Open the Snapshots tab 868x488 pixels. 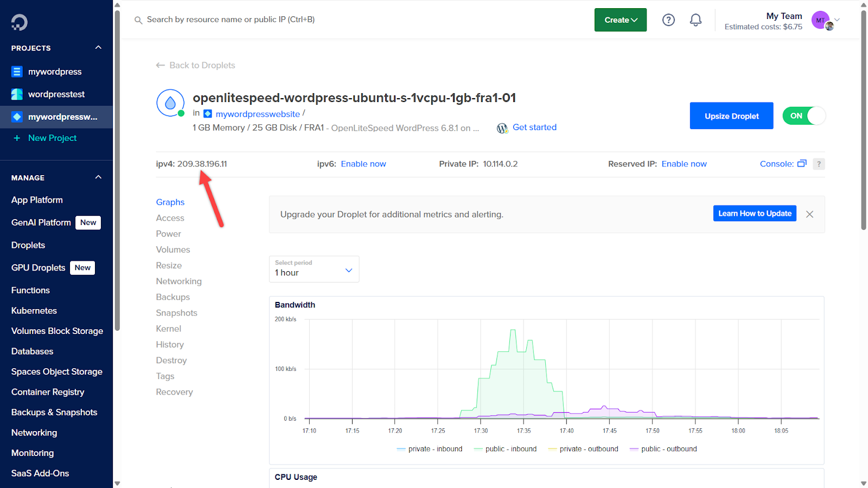(x=177, y=313)
